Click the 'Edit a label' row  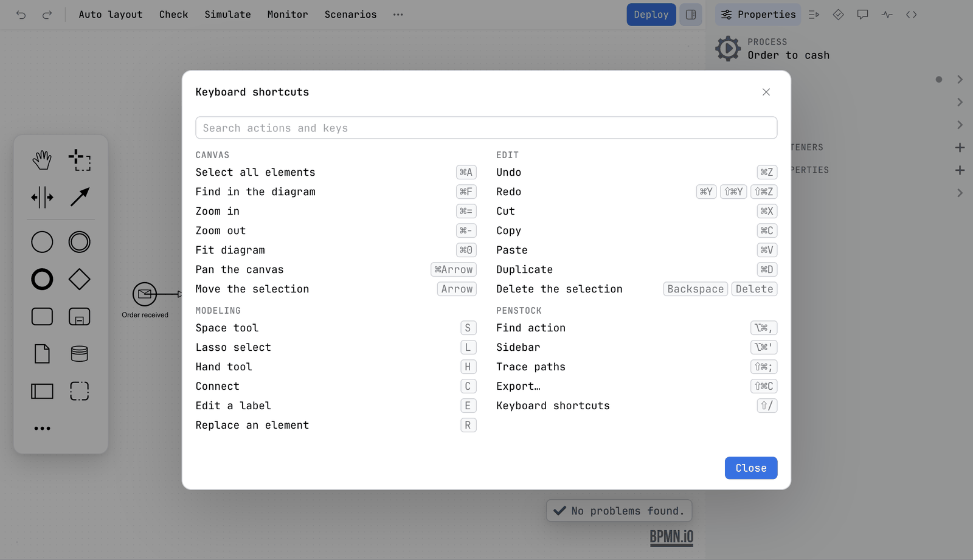336,406
